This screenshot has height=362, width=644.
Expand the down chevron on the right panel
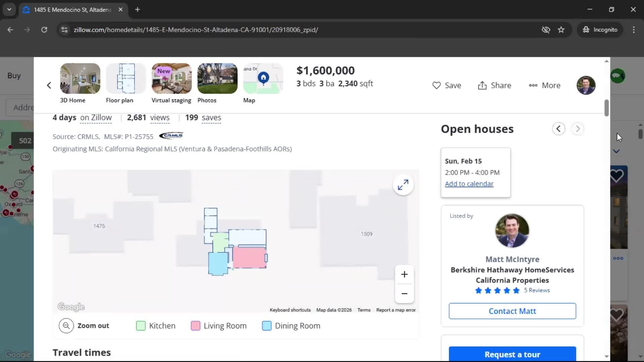616,151
